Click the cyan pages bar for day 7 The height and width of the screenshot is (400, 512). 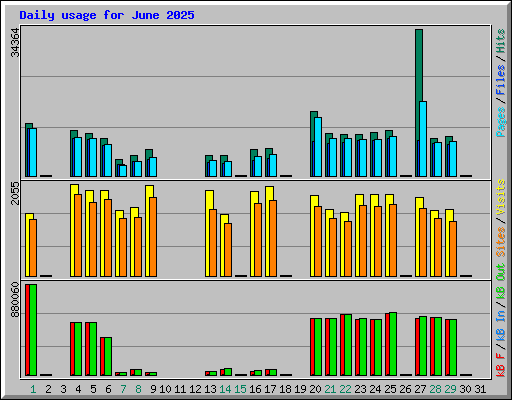123,171
